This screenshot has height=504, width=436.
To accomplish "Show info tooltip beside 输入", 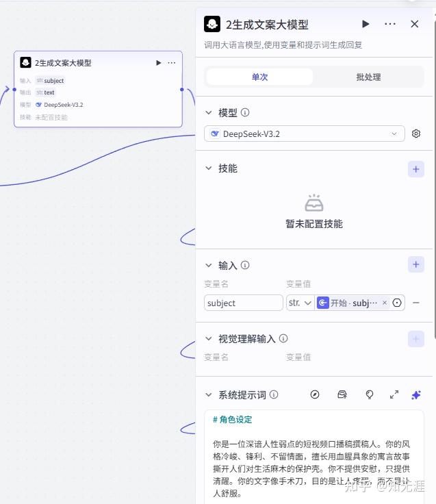I will click(245, 265).
